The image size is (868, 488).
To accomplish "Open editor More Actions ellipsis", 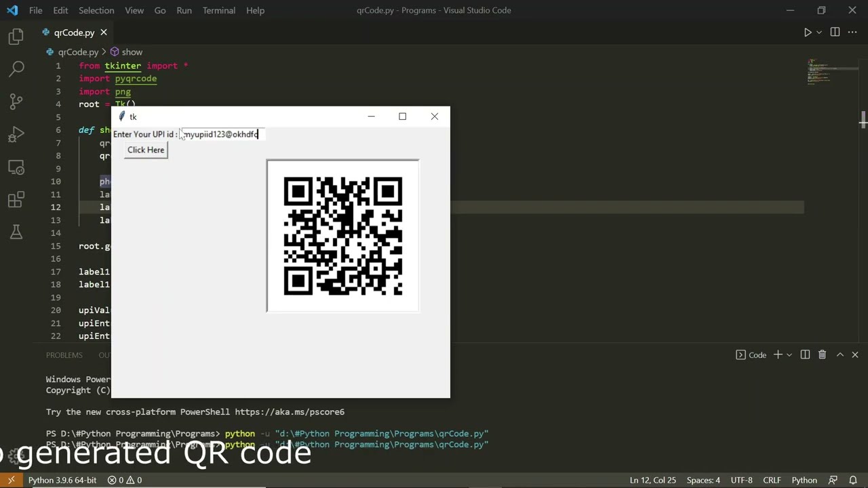I will point(854,33).
